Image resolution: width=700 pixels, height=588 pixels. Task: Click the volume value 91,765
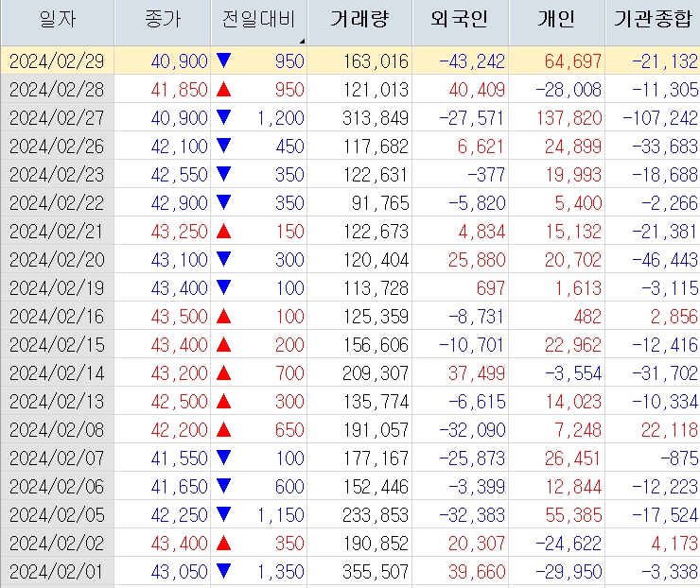pos(380,203)
